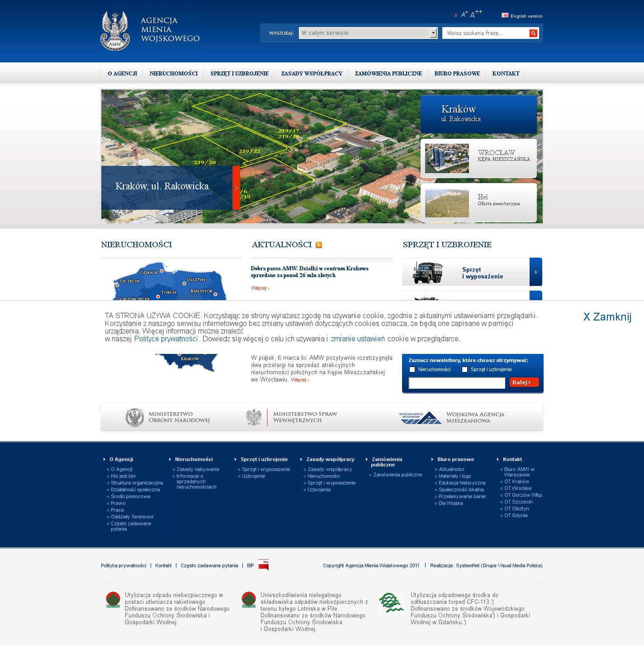Click the newsletter email input field
The width and height of the screenshot is (644, 645).
457,383
